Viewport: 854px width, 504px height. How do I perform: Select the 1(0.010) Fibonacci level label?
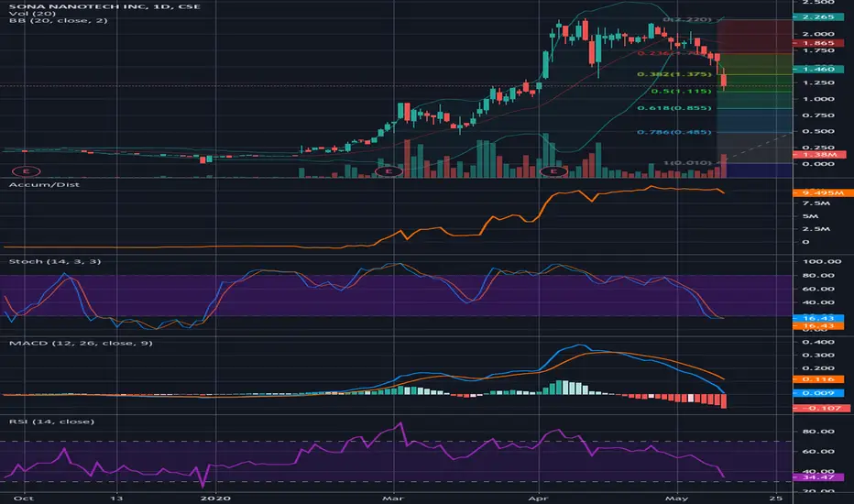pyautogui.click(x=687, y=163)
